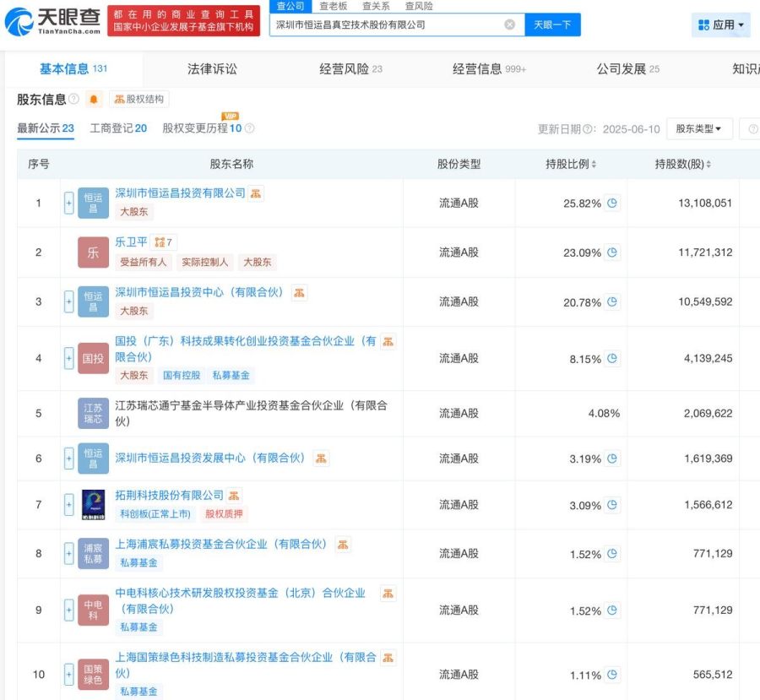
Task: Click help icon next to 股东信息
Action: coord(73,99)
